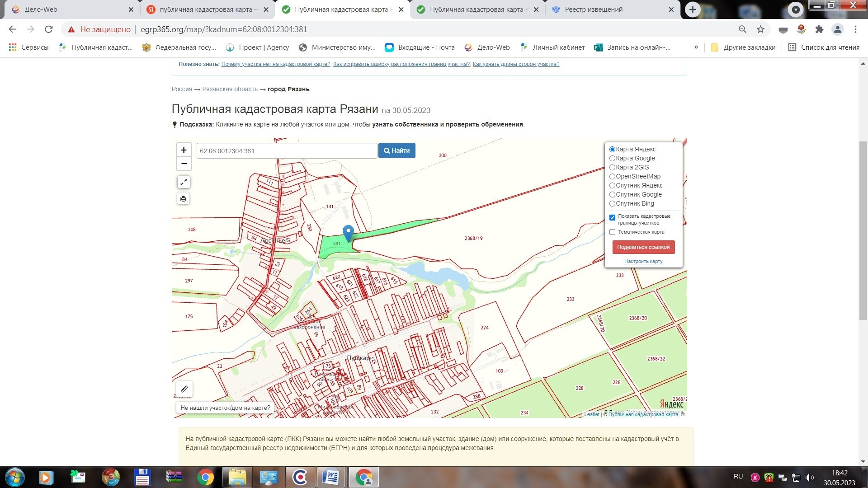Enable the Тематическая карта checkbox
868x488 pixels.
click(612, 232)
